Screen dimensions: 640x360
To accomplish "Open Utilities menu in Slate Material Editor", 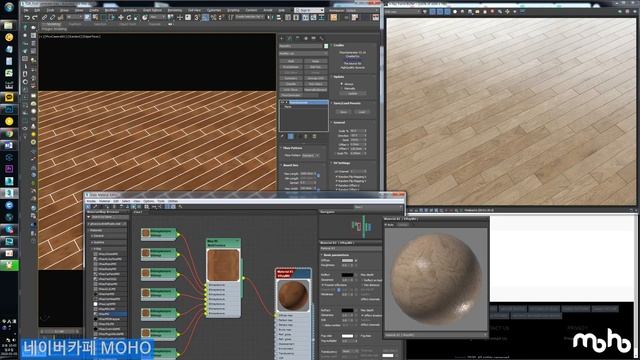I will 173,201.
